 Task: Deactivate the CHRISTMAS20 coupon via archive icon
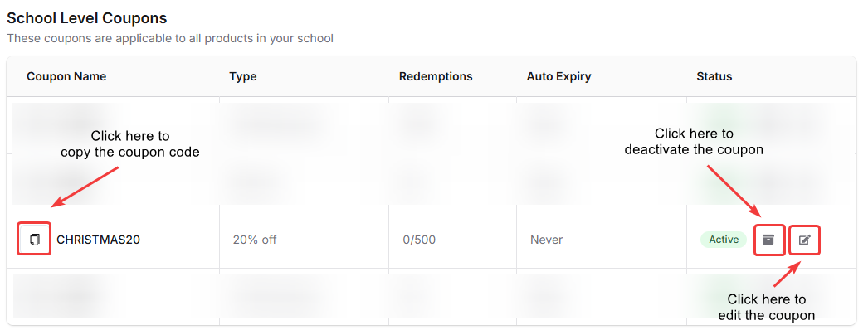click(768, 240)
